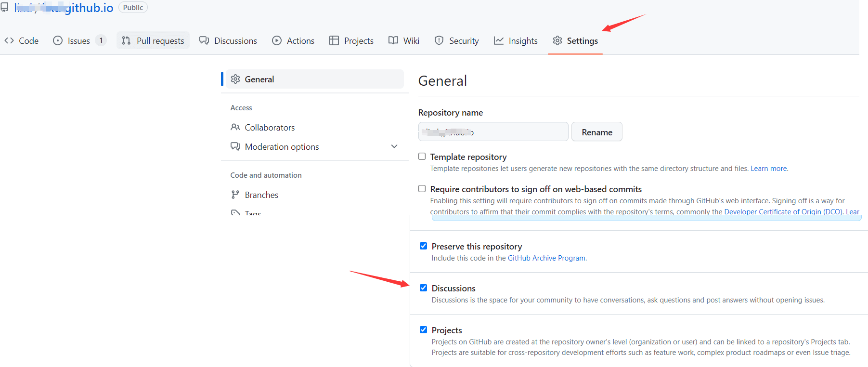Click the repository icon beside repo name

(x=4, y=7)
